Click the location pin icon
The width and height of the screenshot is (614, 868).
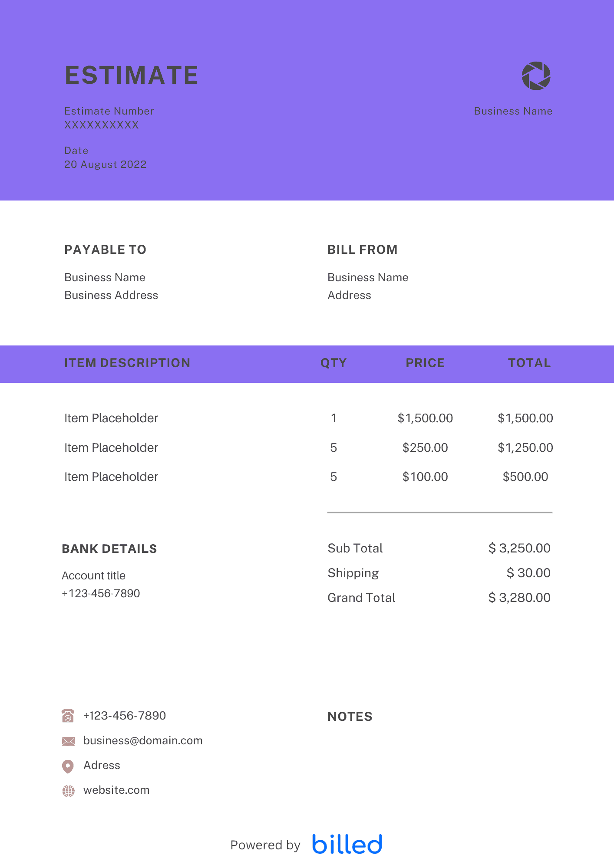tap(68, 766)
